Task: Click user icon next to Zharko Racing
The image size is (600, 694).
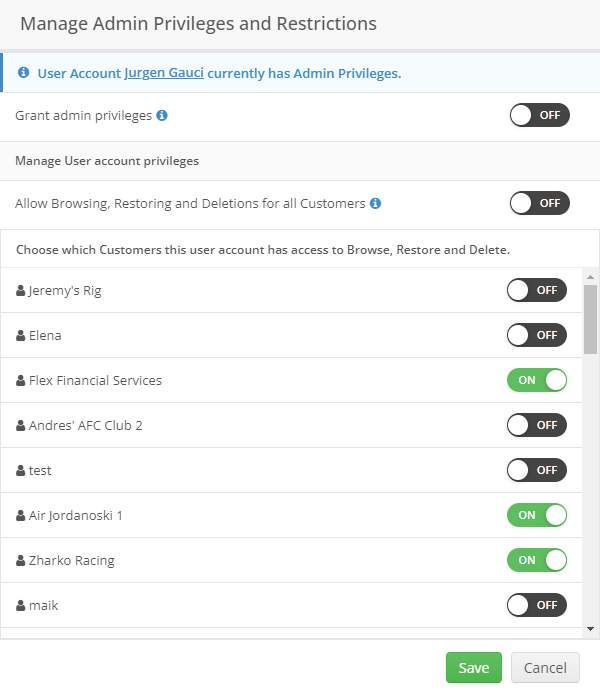Action: click(20, 561)
